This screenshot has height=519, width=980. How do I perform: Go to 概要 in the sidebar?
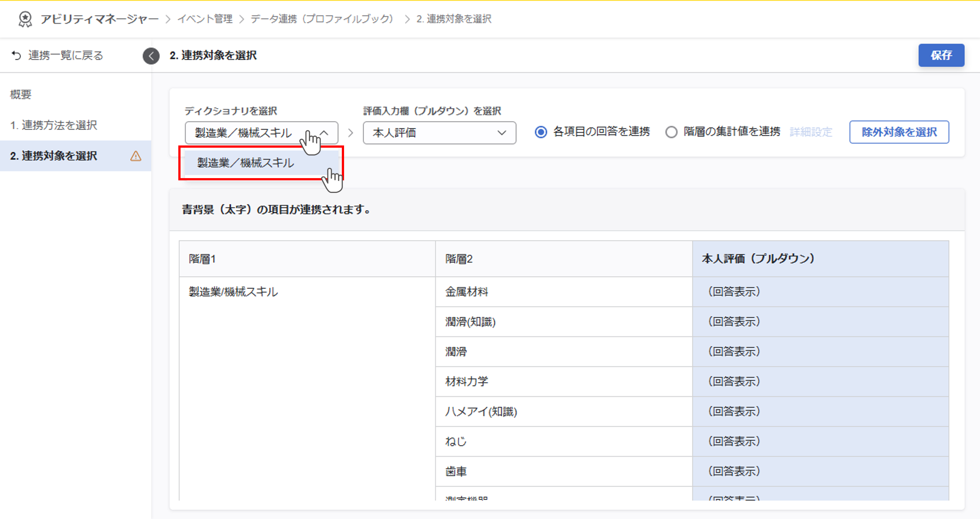(x=21, y=94)
